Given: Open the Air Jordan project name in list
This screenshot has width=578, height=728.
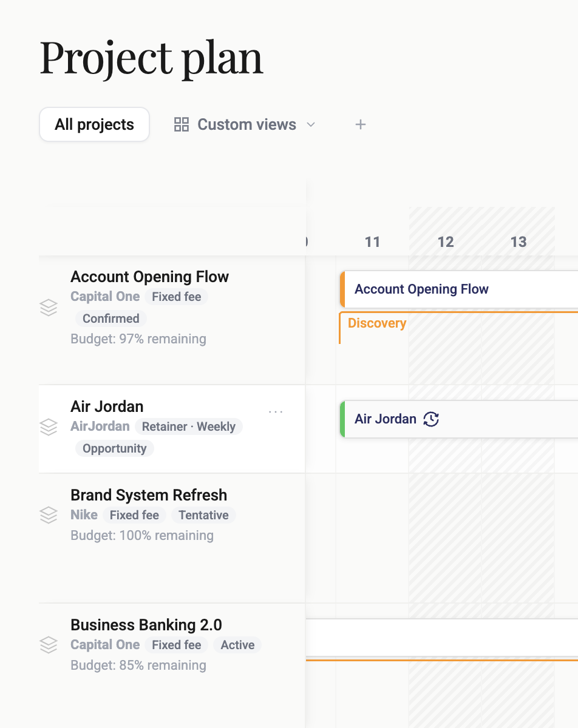Looking at the screenshot, I should pyautogui.click(x=107, y=406).
